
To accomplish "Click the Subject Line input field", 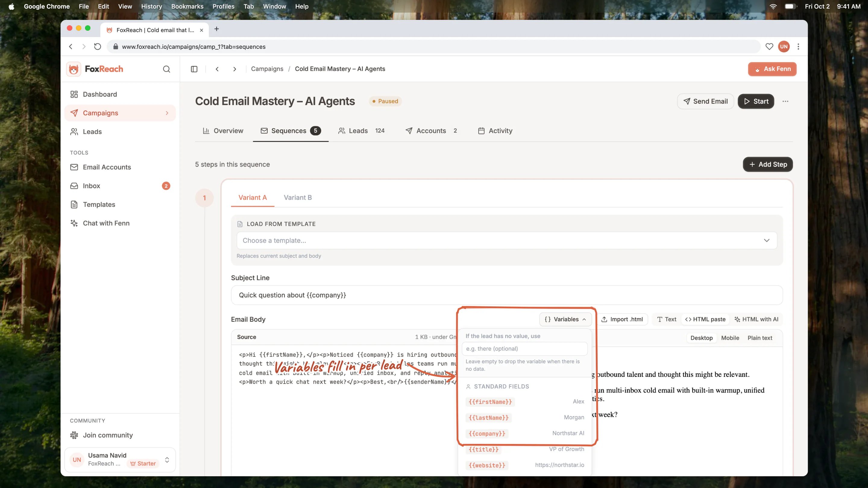I will point(507,295).
